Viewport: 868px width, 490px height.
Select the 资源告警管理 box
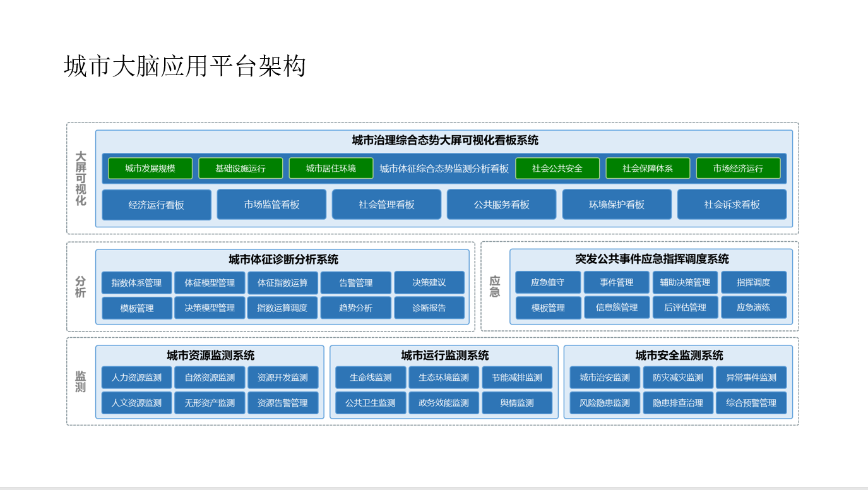(x=283, y=403)
